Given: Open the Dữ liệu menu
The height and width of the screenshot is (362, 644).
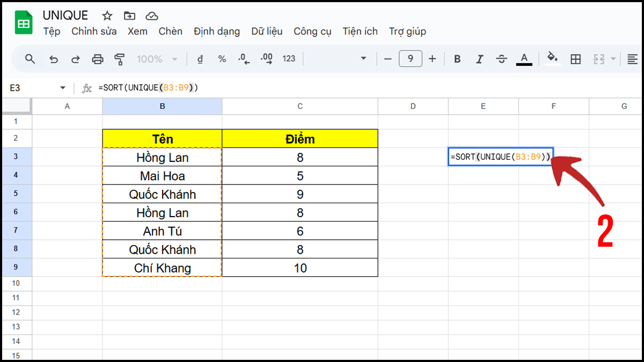Looking at the screenshot, I should point(267,31).
